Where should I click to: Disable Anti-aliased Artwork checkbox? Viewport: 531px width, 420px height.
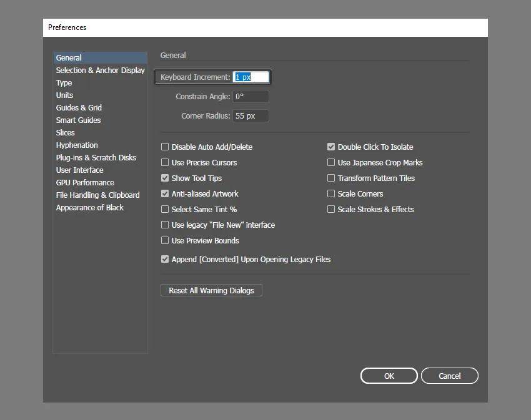pyautogui.click(x=165, y=194)
